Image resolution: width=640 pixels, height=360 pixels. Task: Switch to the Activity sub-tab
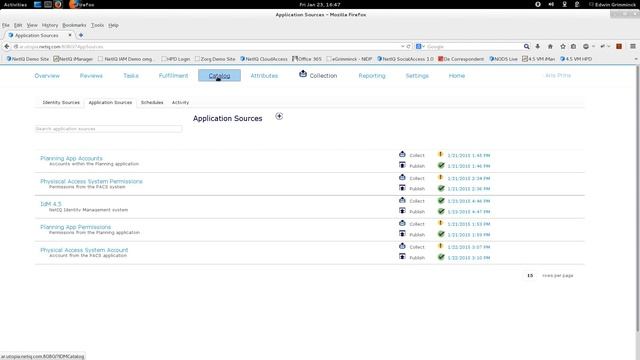(x=180, y=102)
